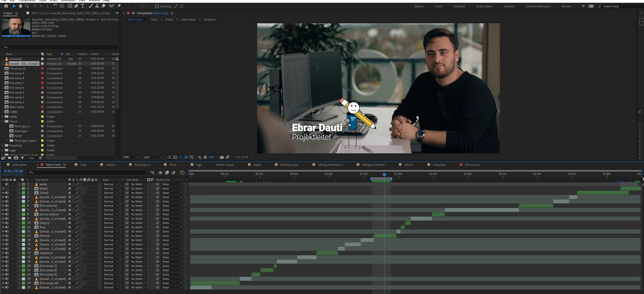The height and width of the screenshot is (294, 644).
Task: Open the 50% magnification dropdown
Action: 130,157
